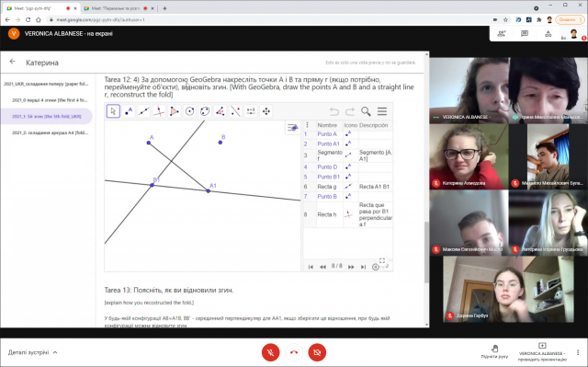Click the Підняти руку raise hand button
This screenshot has height=367, width=588.
pyautogui.click(x=494, y=351)
